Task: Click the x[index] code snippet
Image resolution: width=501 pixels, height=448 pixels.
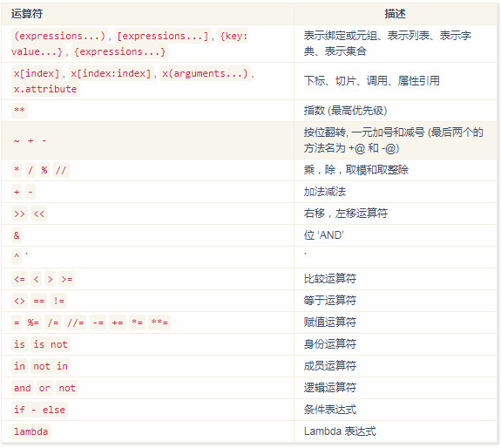Action: (37, 73)
